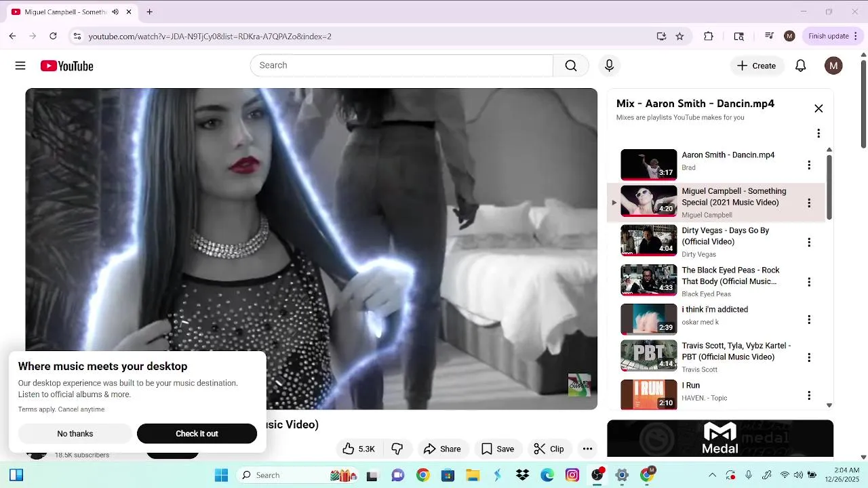
Task: Go to the YouTube home logo
Action: [x=66, y=66]
